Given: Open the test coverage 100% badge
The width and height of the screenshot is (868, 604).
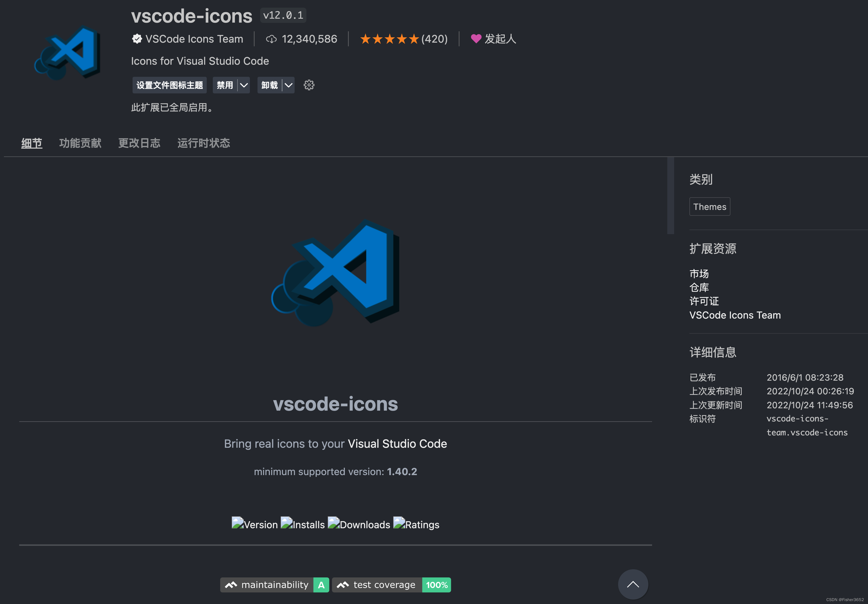Looking at the screenshot, I should 391,585.
